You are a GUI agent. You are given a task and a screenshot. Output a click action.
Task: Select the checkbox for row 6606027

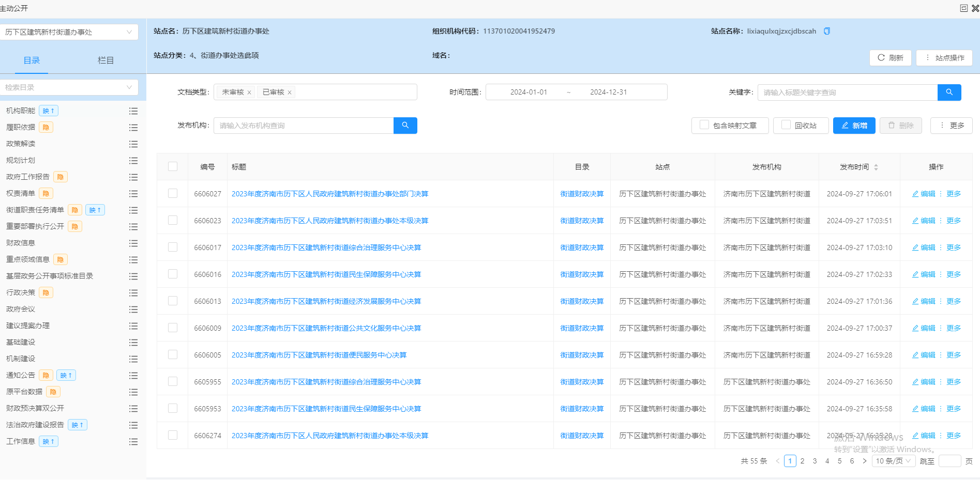click(x=173, y=193)
